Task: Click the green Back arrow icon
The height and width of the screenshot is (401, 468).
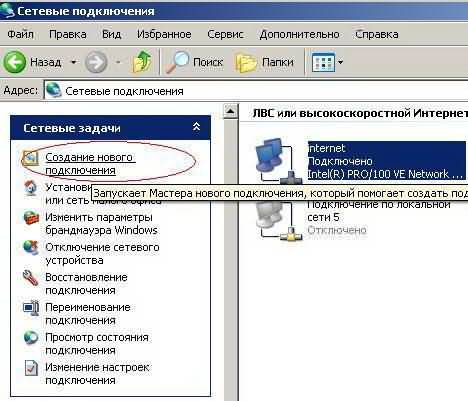Action: pyautogui.click(x=14, y=62)
